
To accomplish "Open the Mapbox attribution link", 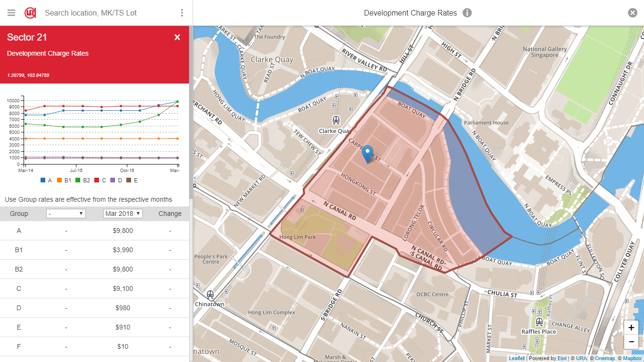I will click(x=632, y=358).
